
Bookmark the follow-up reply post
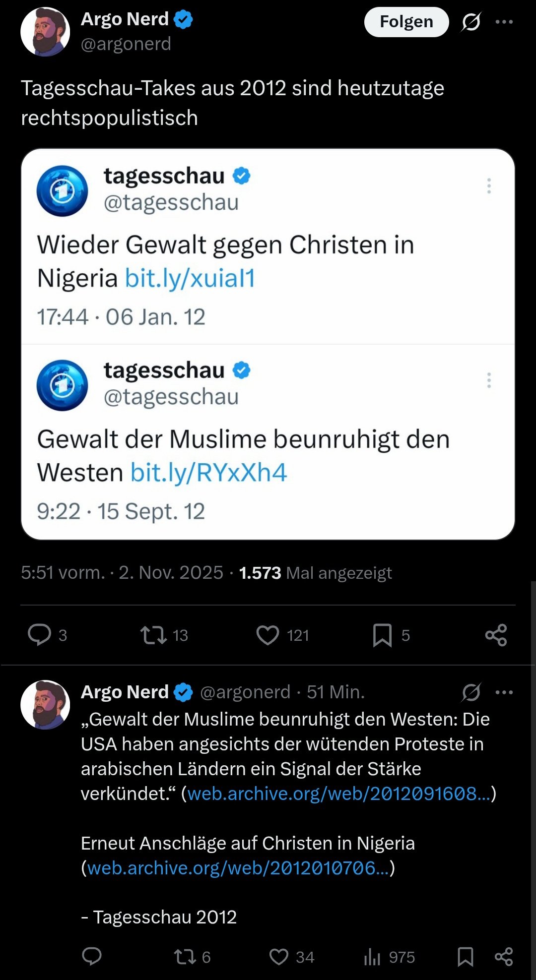pos(465,956)
